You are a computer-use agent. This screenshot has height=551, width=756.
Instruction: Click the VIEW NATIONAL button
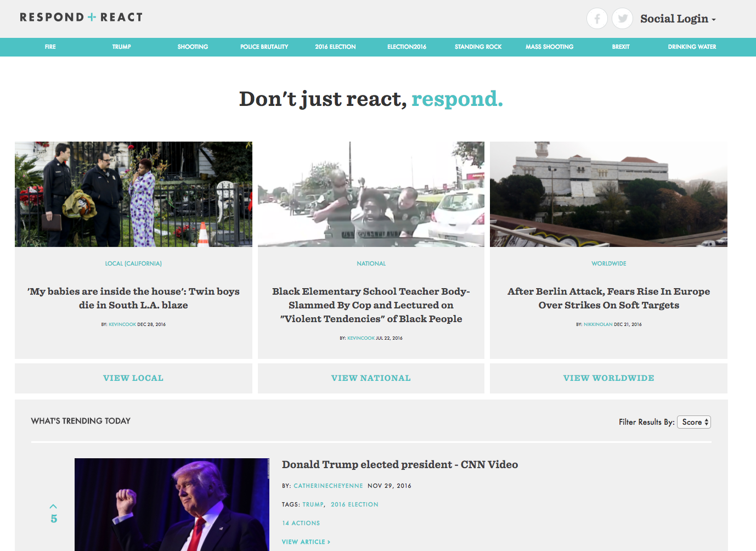coord(371,378)
